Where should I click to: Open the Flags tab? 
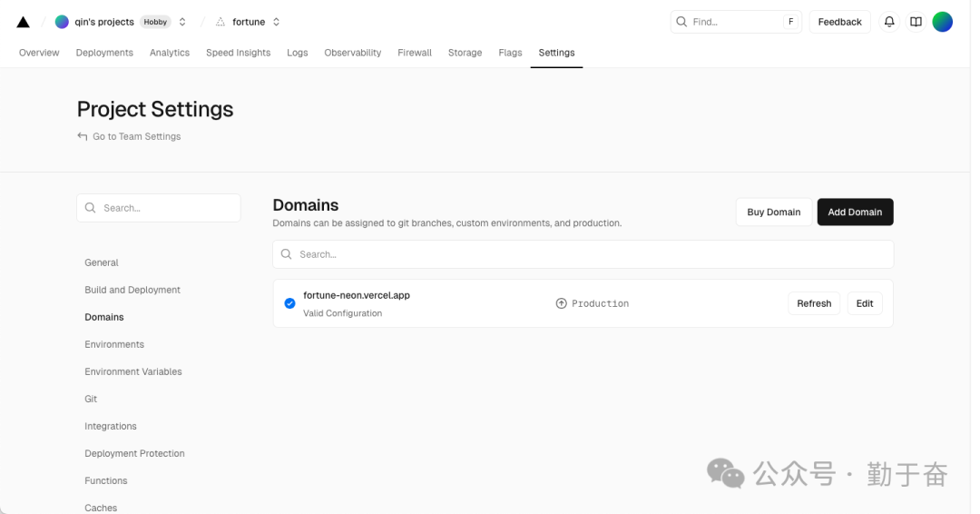pos(510,53)
